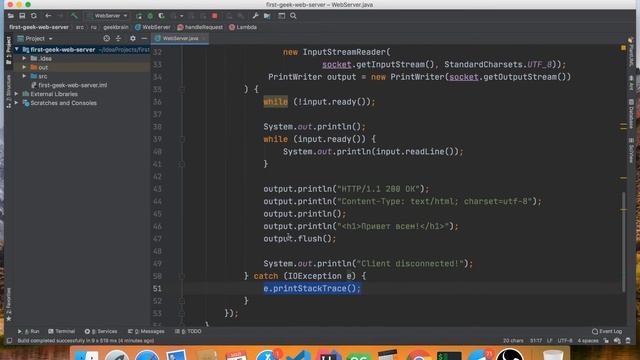Image resolution: width=640 pixels, height=360 pixels.
Task: Stop the running process red button
Action: pyautogui.click(x=215, y=16)
